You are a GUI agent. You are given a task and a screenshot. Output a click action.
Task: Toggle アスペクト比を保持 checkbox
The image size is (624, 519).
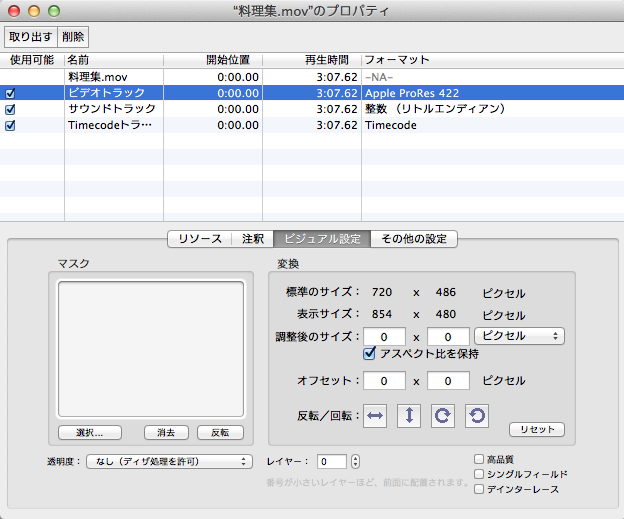pos(369,353)
